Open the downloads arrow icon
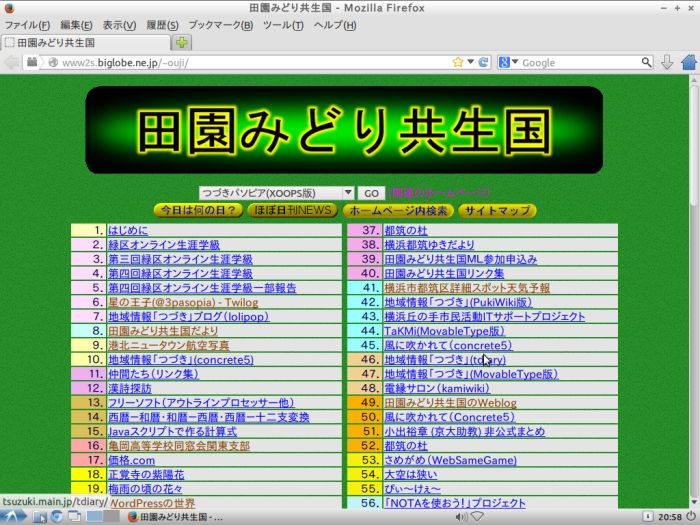700x525 pixels. pyautogui.click(x=668, y=62)
